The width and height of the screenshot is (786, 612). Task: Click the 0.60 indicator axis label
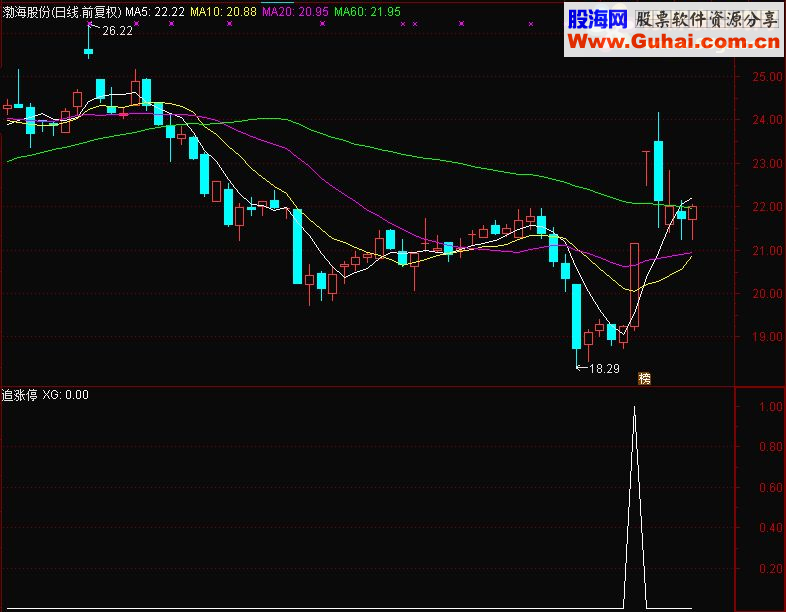point(771,487)
